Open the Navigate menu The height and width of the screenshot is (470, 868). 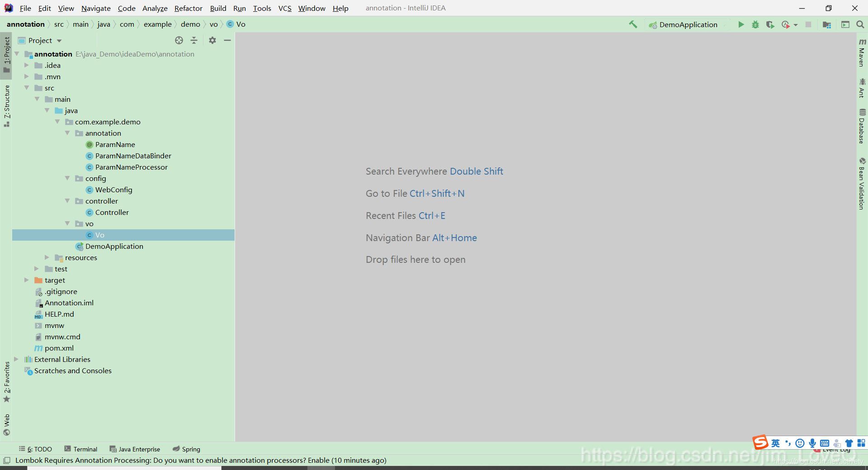[x=96, y=8]
